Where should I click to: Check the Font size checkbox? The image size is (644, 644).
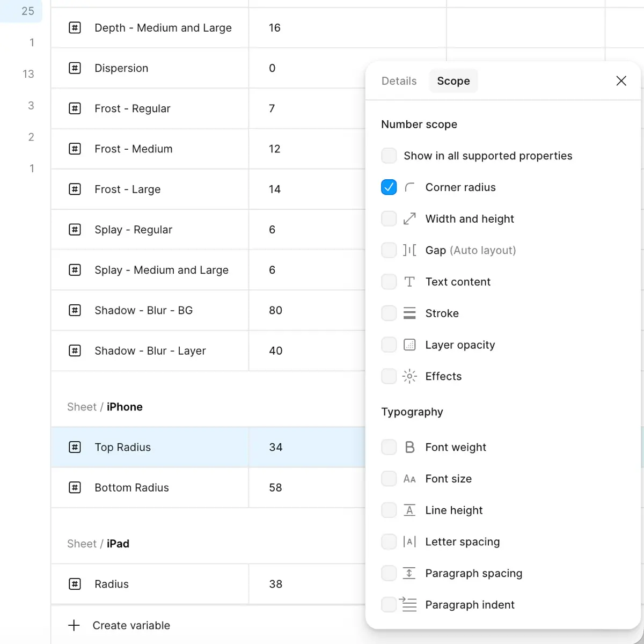point(389,479)
